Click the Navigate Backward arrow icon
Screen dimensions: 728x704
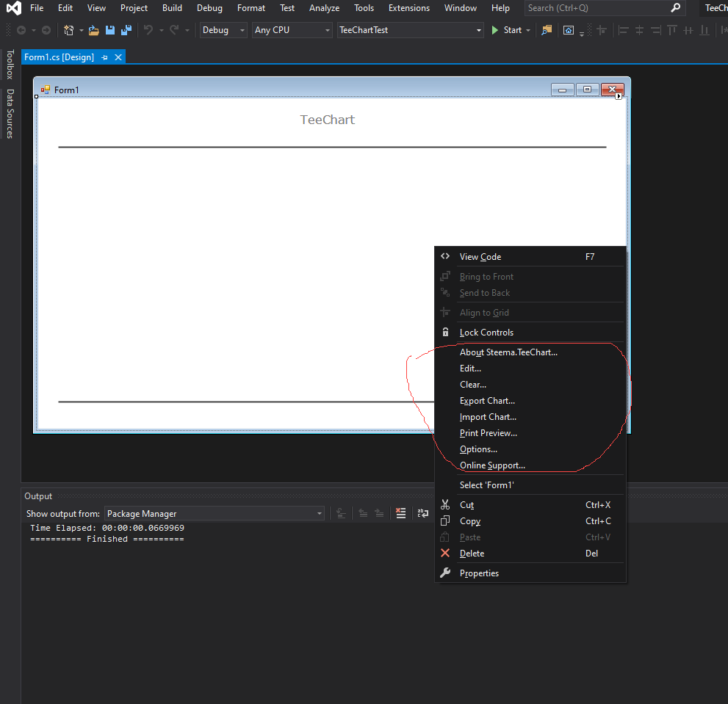pyautogui.click(x=21, y=29)
